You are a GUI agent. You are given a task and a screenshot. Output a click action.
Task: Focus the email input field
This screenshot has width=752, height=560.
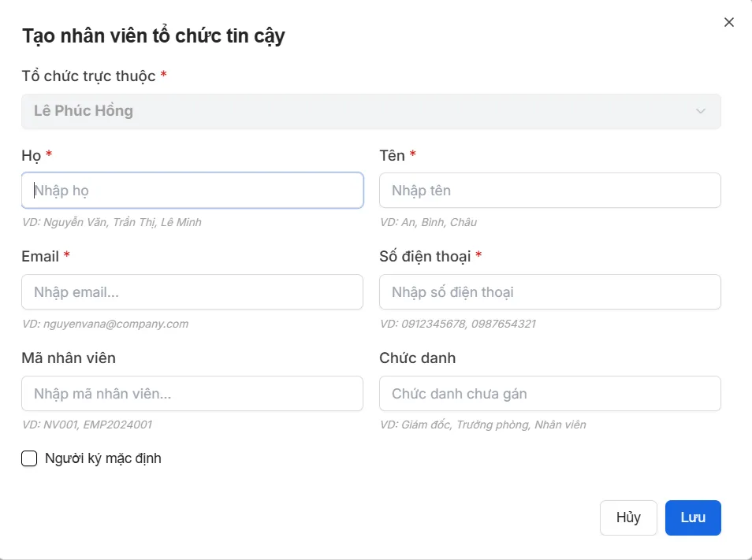click(x=192, y=291)
